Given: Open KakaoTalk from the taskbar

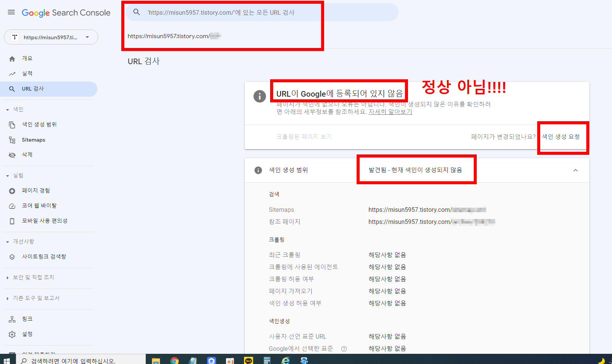Looking at the screenshot, I should (249, 361).
